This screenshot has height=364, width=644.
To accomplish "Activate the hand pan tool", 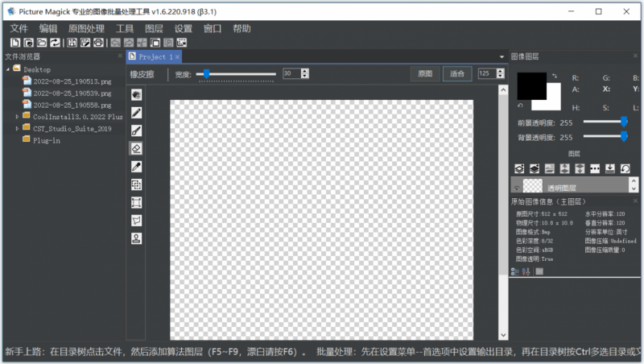I will tap(136, 94).
